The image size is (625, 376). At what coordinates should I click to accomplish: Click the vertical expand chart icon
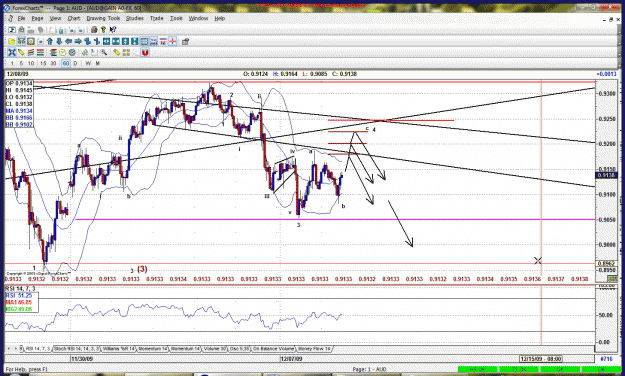pyautogui.click(x=125, y=41)
